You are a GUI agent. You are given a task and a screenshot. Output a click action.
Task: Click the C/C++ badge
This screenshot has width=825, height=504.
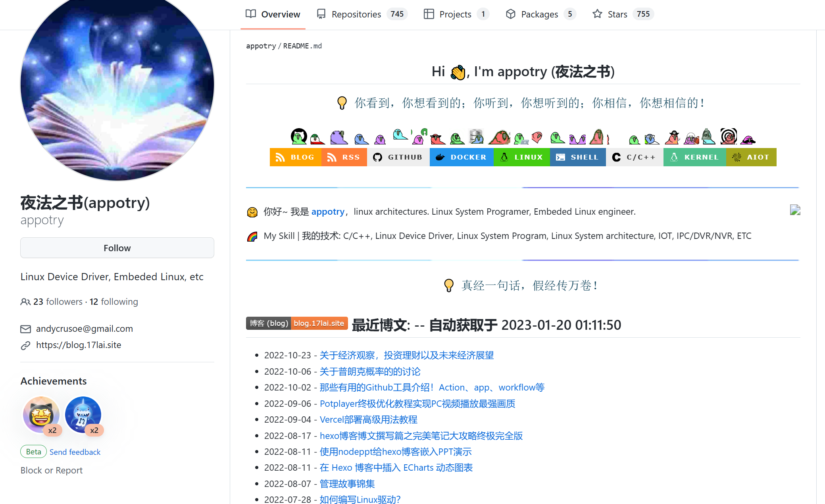tap(634, 157)
